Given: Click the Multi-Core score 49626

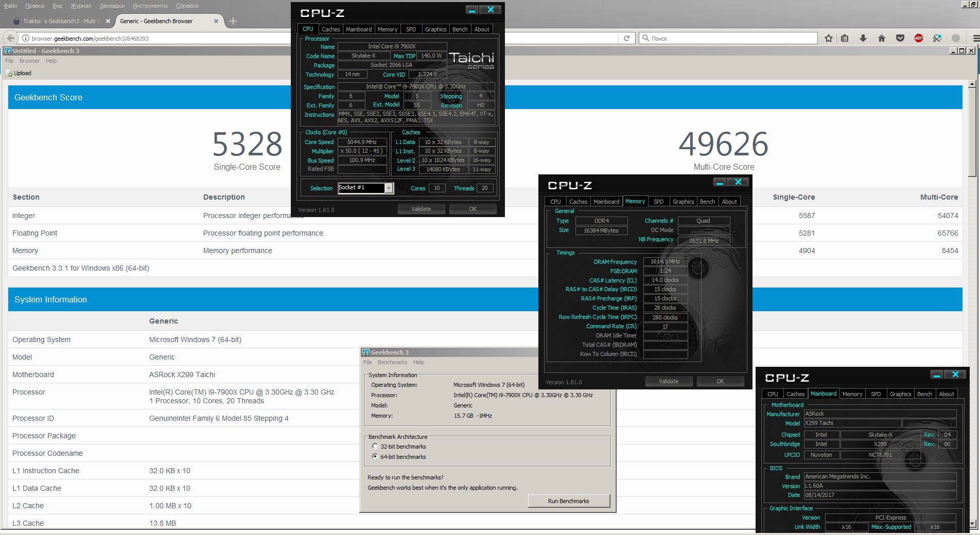Looking at the screenshot, I should click(x=724, y=144).
